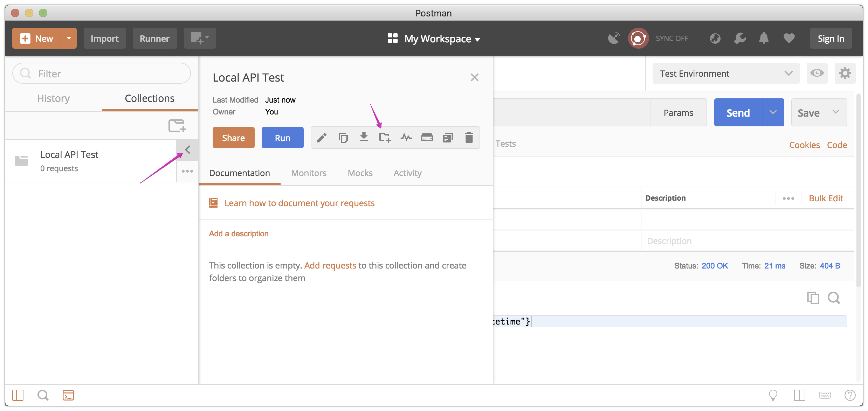Switch to the History tab
Viewport: 868px width, 411px height.
click(x=53, y=98)
